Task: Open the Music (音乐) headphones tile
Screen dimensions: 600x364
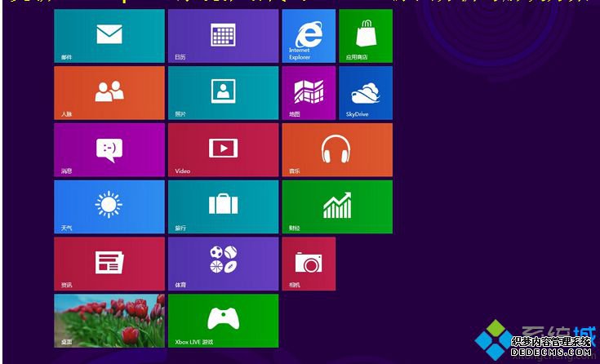Action: 337,150
